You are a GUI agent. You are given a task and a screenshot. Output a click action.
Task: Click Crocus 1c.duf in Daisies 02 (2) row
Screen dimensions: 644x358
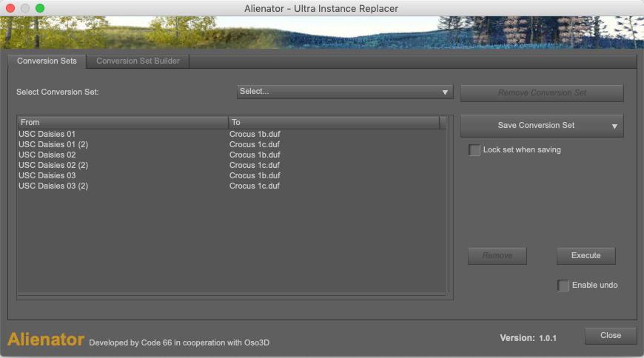click(254, 165)
